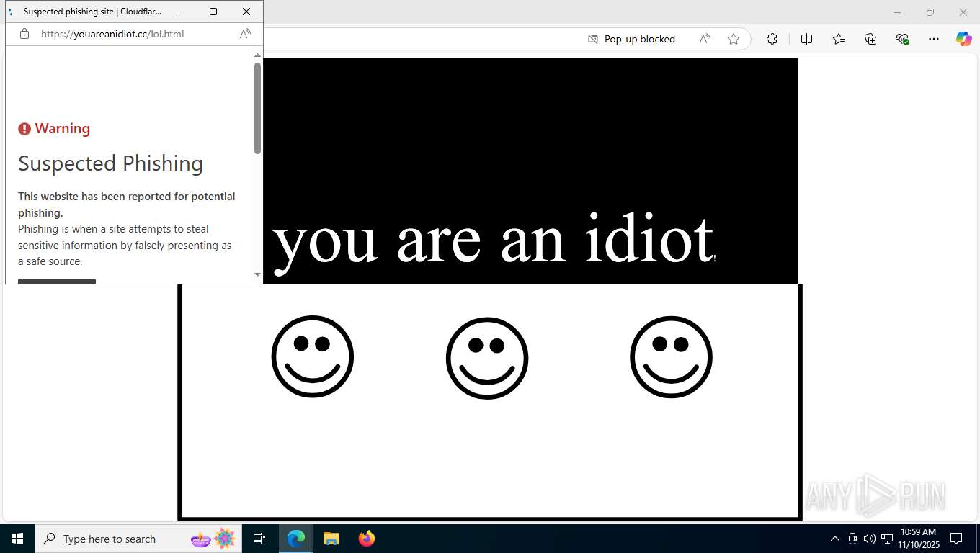Image resolution: width=980 pixels, height=553 pixels.
Task: Launch Firefox from taskbar
Action: [367, 539]
